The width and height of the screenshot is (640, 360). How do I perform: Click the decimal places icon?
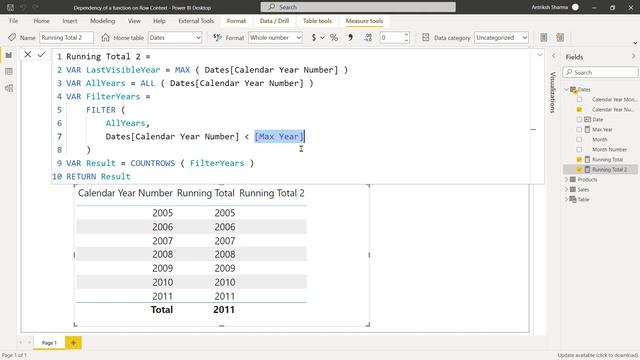(368, 38)
